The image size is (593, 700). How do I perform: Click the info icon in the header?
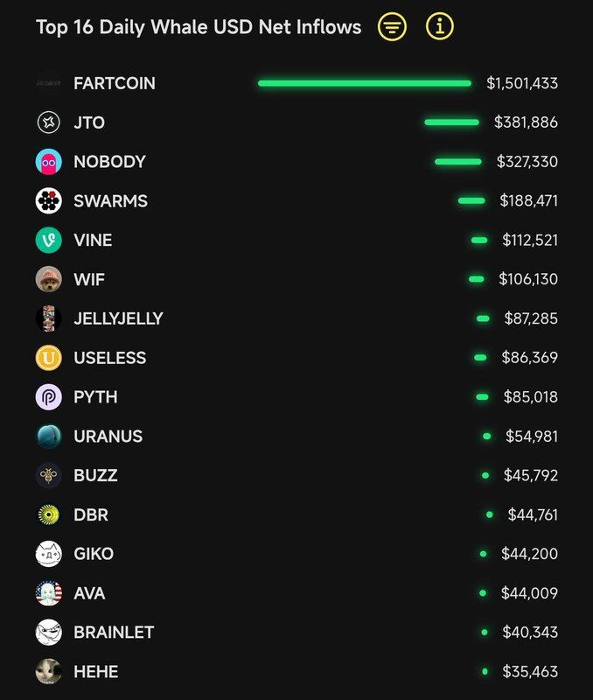click(x=440, y=27)
